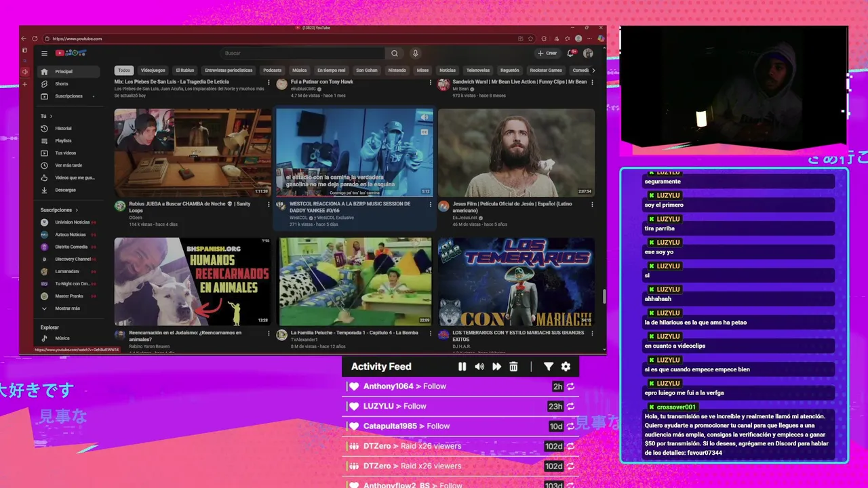The image size is (868, 488).
Task: Replay the LUZYLU follow alert
Action: coord(571,406)
